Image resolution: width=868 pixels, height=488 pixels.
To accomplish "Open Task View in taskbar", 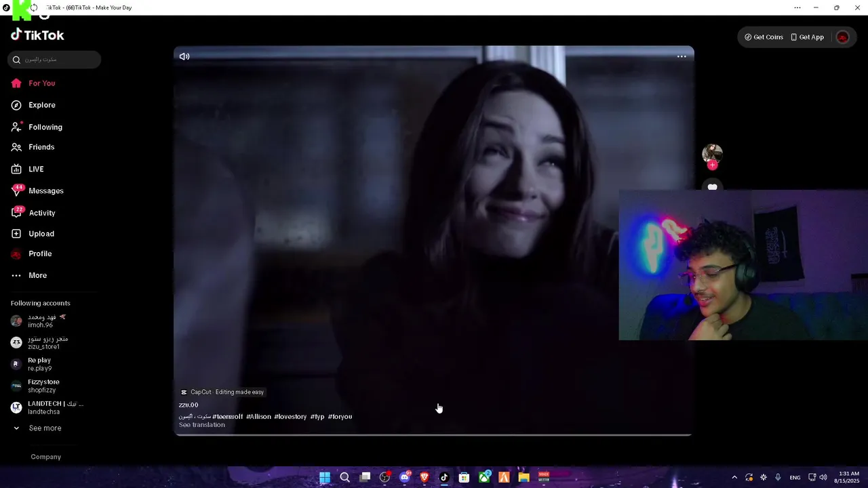I will pos(365,478).
